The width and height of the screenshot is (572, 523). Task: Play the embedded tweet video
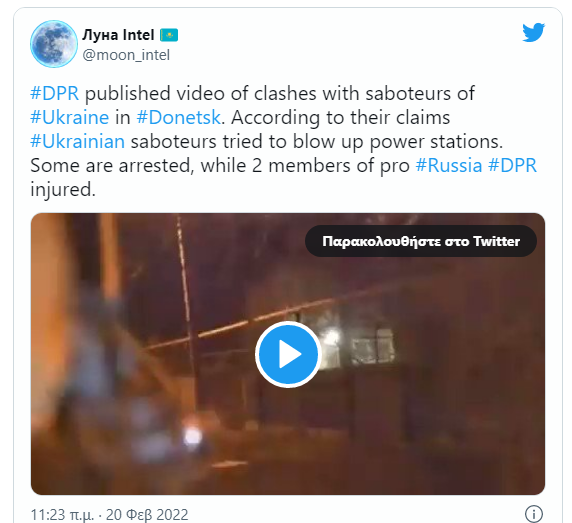tap(288, 354)
